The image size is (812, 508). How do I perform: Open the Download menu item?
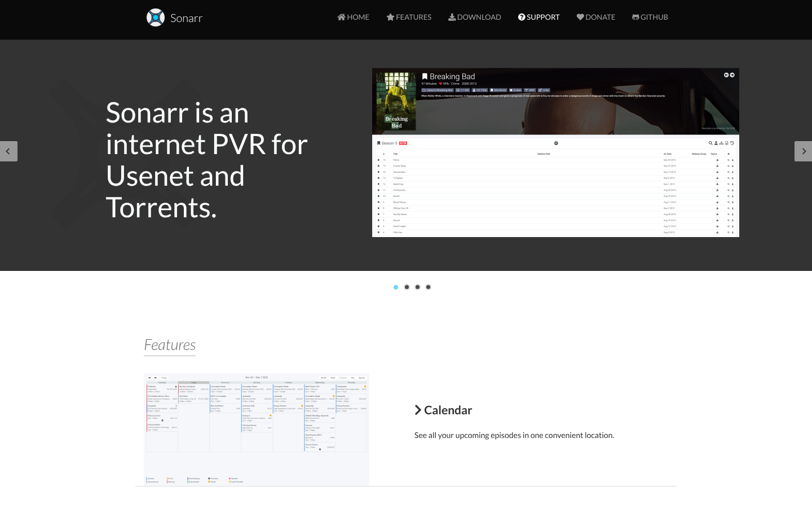pyautogui.click(x=475, y=17)
